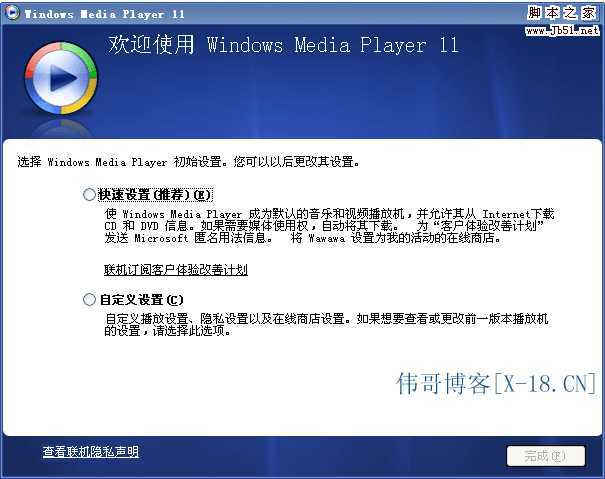The image size is (605, 479).
Task: Click the 欢迎使用 Windows Media Player 11 heading
Action: coord(283,45)
